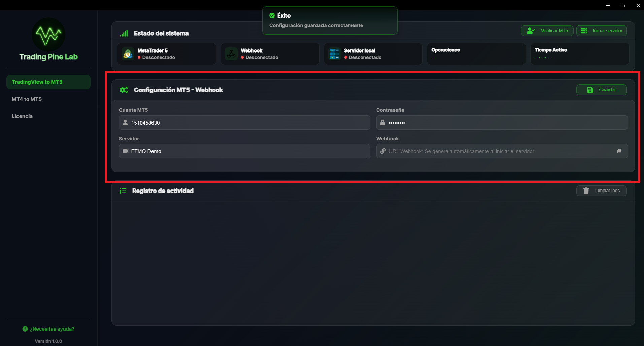644x346 pixels.
Task: Click Servidor local Desconectado status text
Action: (x=365, y=57)
